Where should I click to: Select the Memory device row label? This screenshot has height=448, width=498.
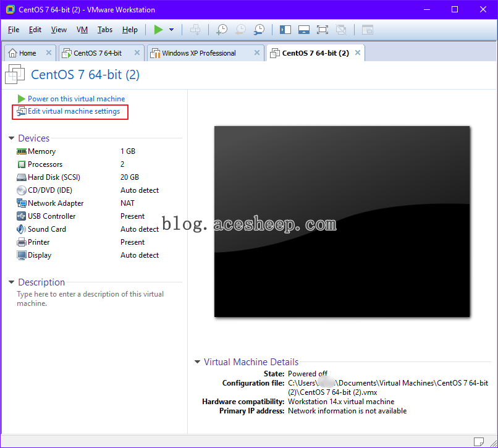(41, 151)
